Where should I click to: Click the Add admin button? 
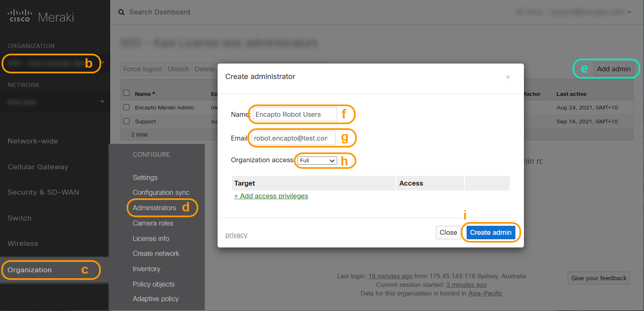coord(614,69)
